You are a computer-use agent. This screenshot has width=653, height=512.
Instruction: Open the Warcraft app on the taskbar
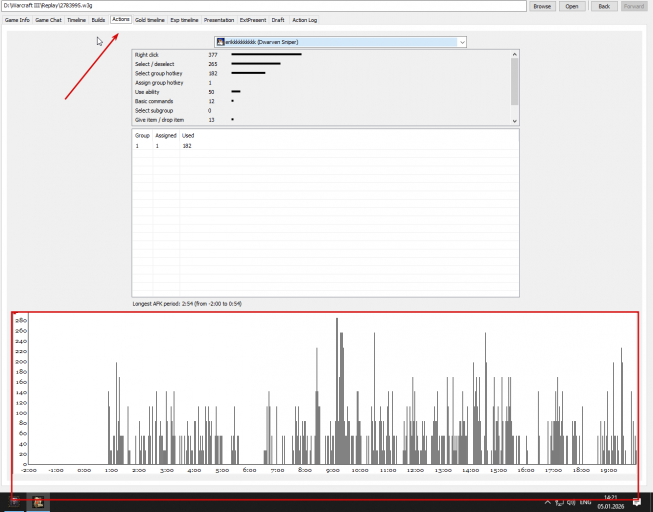click(38, 502)
